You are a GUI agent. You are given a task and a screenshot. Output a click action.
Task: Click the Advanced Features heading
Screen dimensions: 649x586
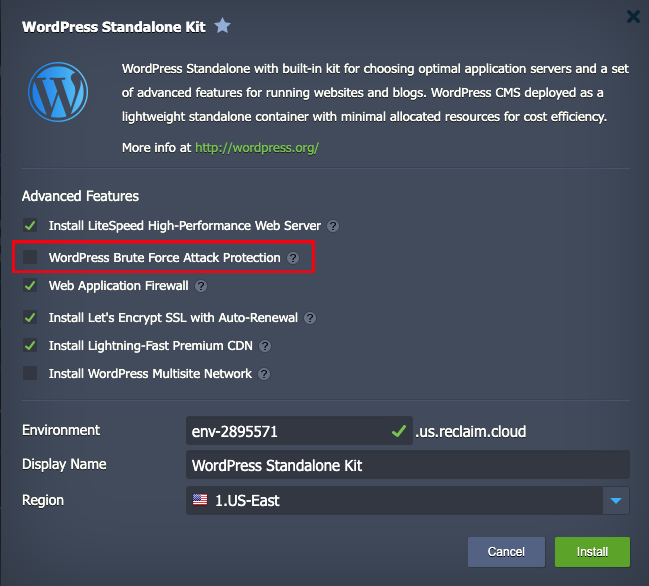coord(80,196)
